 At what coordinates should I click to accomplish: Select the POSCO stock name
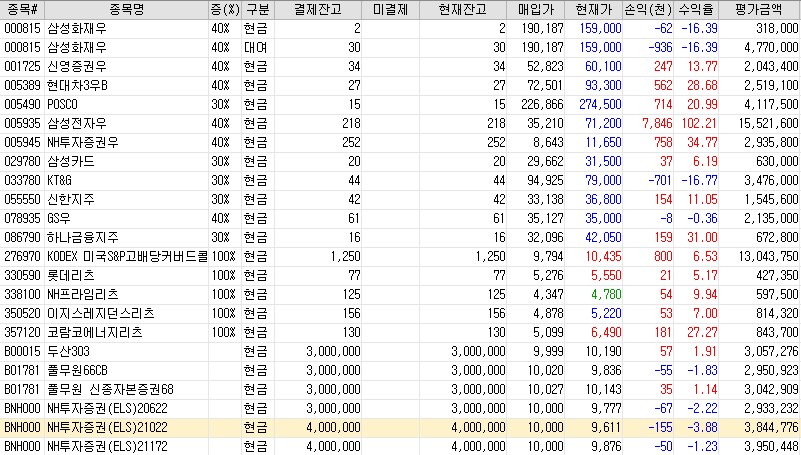coord(62,105)
